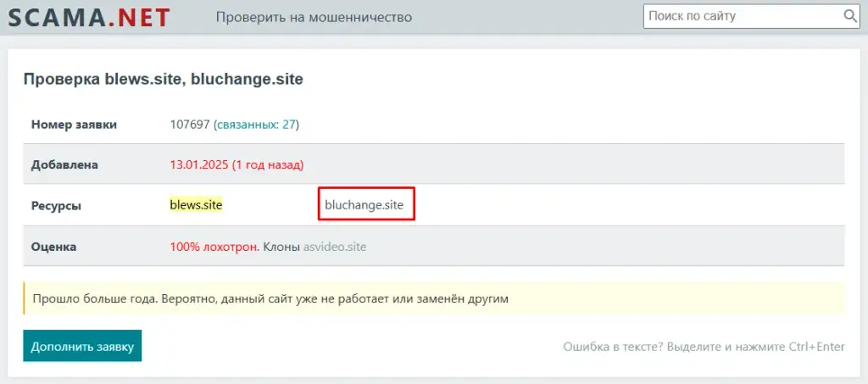Click the Номер заявки label

[75, 125]
